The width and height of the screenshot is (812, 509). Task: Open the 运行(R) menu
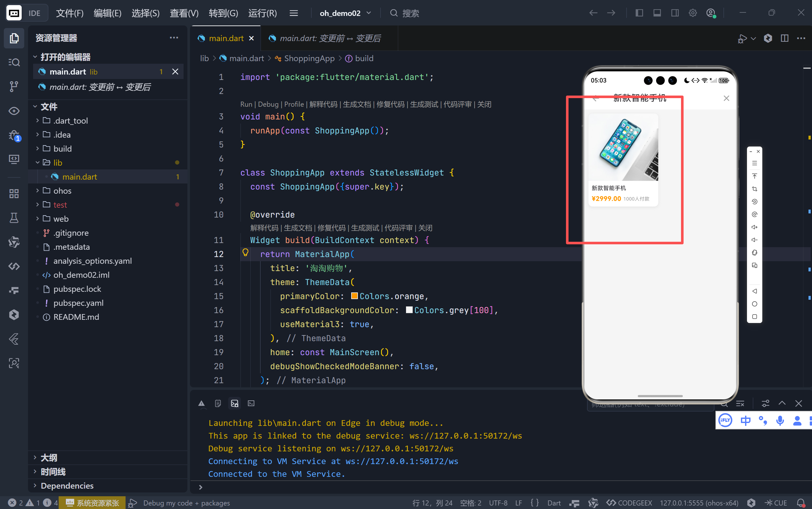[x=262, y=13]
